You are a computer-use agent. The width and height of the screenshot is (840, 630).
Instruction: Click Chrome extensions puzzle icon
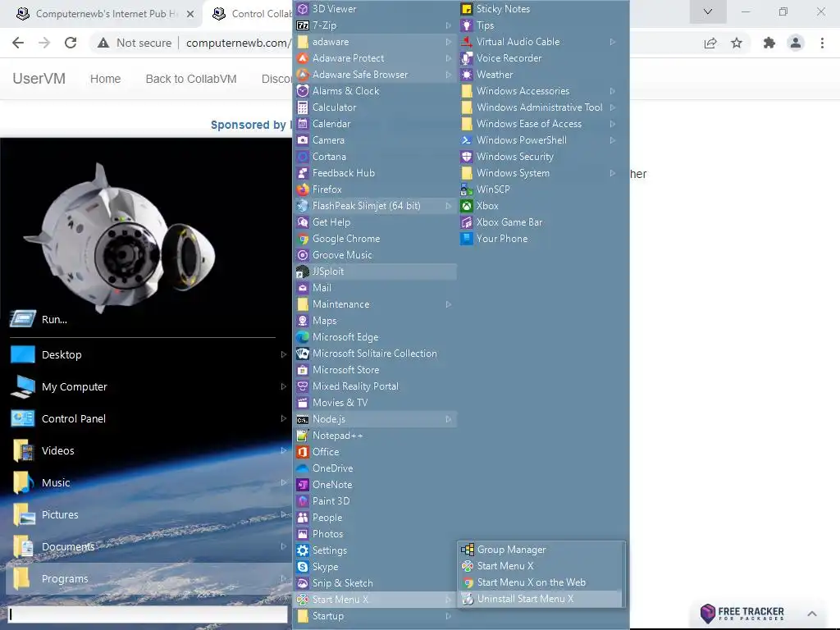click(769, 43)
